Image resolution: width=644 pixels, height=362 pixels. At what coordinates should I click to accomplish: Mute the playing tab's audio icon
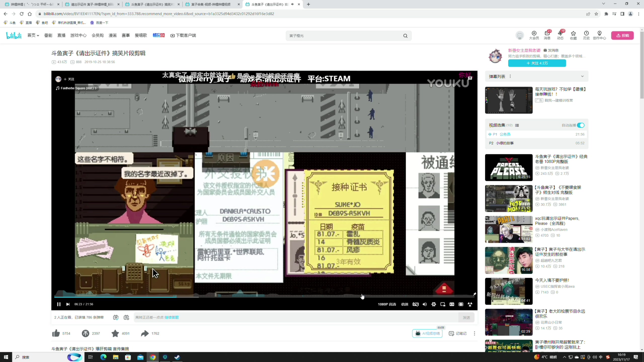tap(293, 4)
